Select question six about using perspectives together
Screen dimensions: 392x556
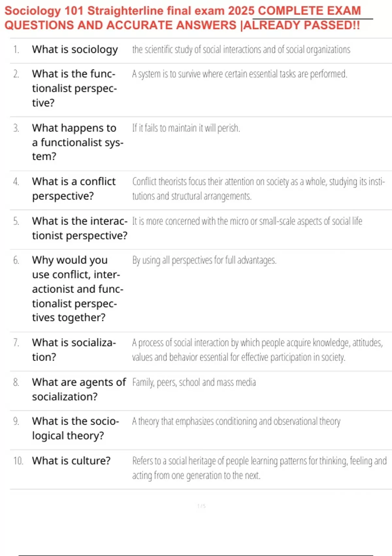click(78, 289)
